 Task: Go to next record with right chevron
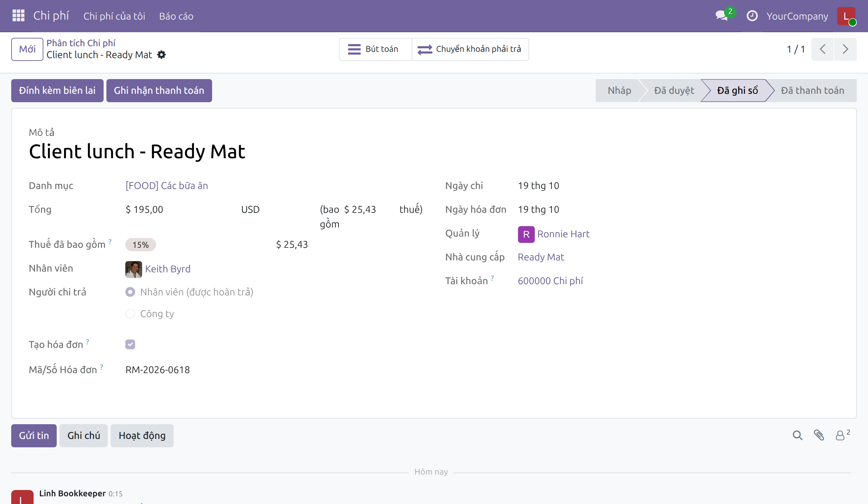coord(845,49)
